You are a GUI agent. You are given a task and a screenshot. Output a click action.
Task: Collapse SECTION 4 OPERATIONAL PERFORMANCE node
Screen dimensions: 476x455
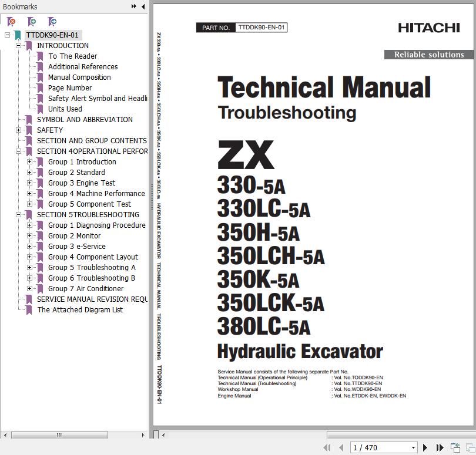(19, 151)
